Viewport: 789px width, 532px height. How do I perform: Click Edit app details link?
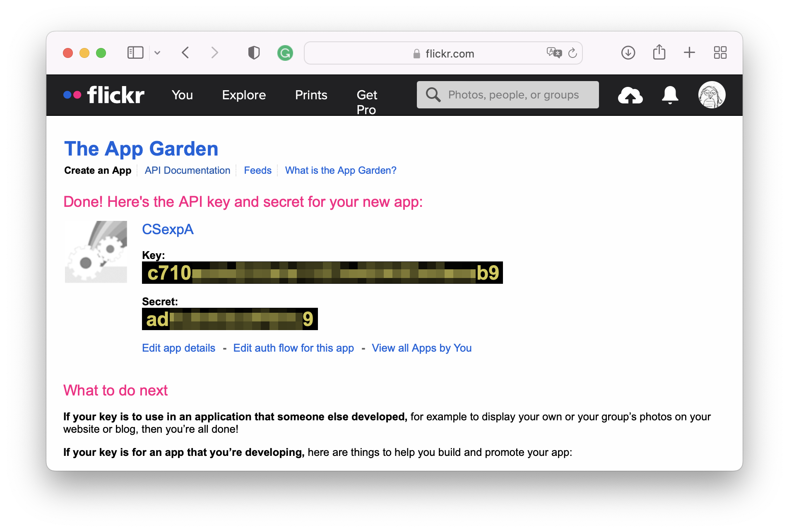click(178, 348)
